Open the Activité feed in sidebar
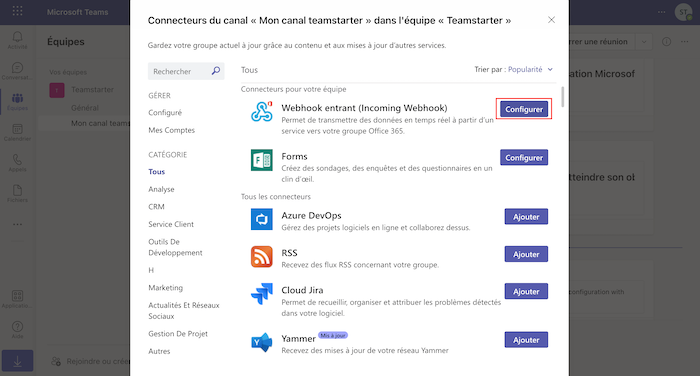Image resolution: width=700 pixels, height=376 pixels. click(x=17, y=40)
